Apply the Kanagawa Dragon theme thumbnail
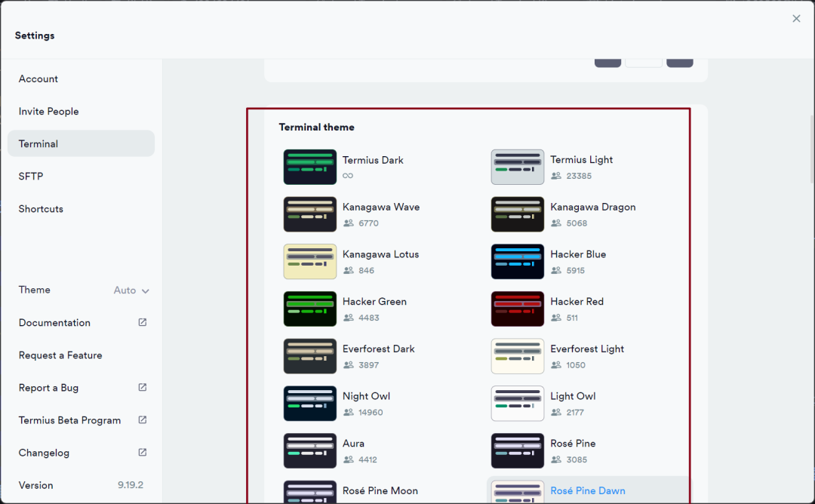The height and width of the screenshot is (504, 815). [x=518, y=214]
